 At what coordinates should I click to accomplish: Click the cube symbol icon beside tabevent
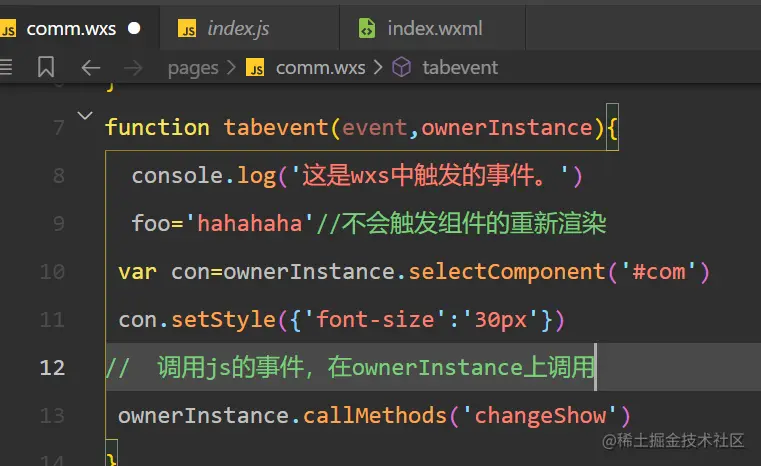401,67
